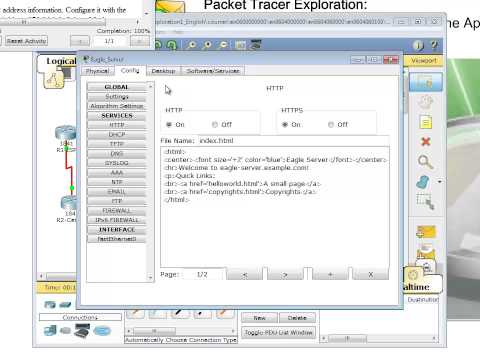The height and width of the screenshot is (360, 480).
Task: Click the green Redo toolbar icon
Action: (172, 45)
